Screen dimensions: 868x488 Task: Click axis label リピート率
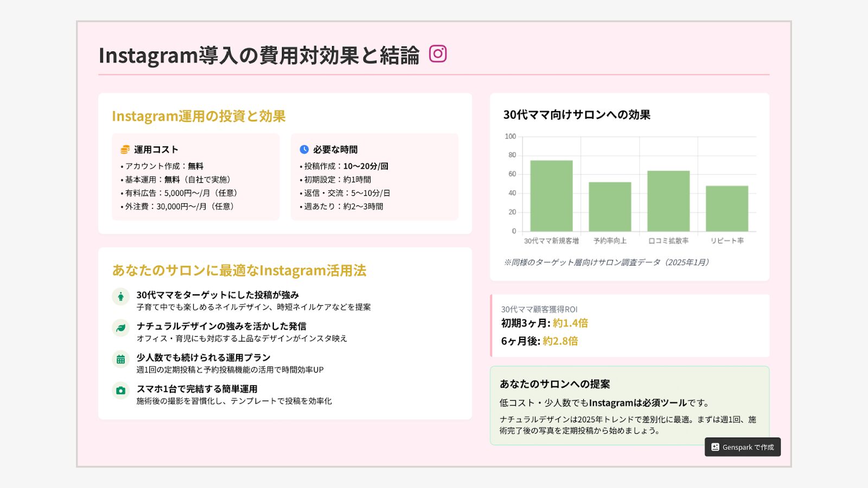coord(727,241)
